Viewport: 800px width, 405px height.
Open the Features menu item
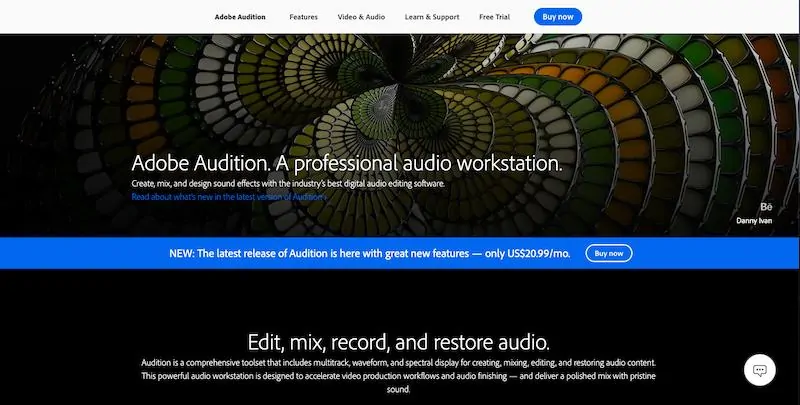point(303,17)
